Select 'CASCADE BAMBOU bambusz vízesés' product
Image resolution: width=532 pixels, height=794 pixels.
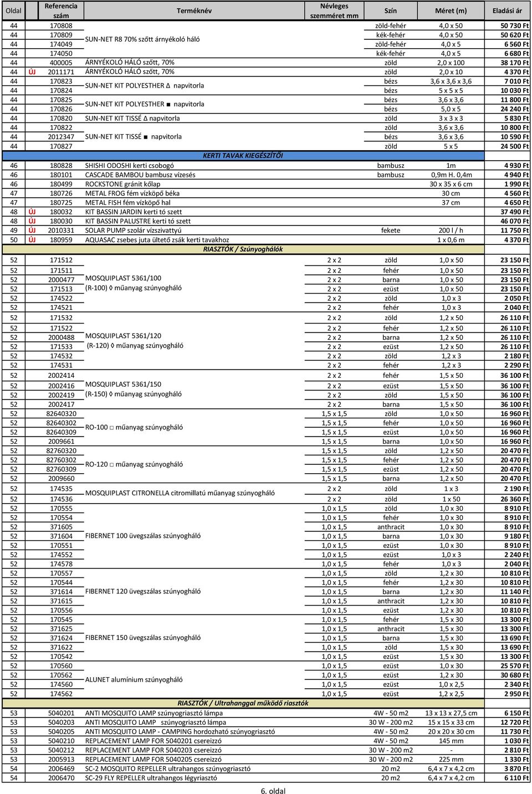coord(140,175)
